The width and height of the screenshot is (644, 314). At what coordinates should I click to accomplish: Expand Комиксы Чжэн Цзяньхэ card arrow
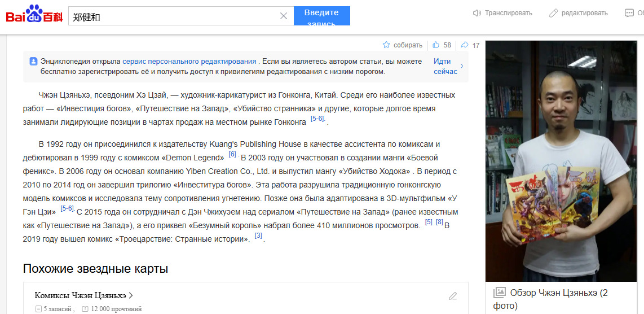131,295
